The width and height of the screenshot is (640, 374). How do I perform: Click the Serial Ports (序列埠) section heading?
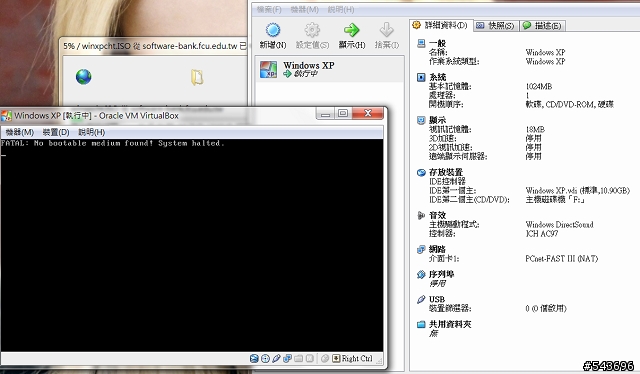(441, 274)
